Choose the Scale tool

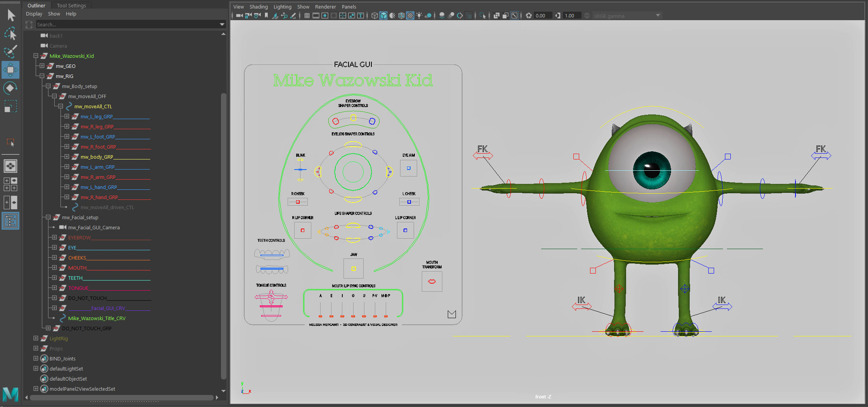point(10,106)
